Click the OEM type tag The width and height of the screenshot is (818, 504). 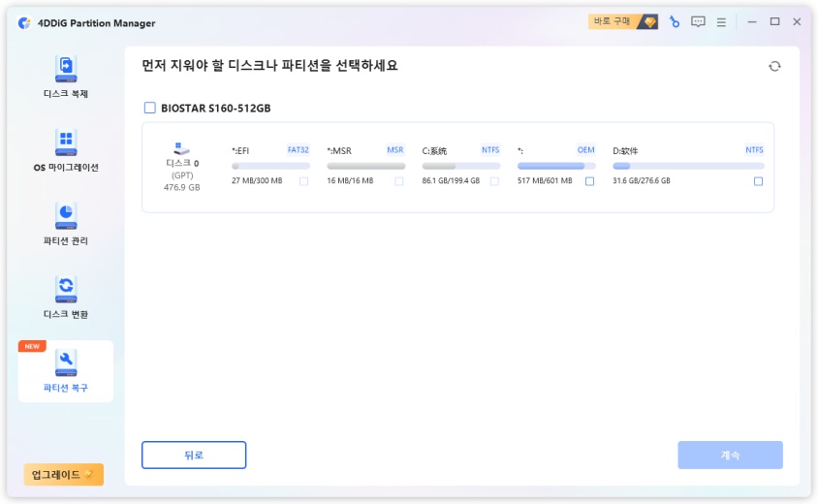click(585, 150)
